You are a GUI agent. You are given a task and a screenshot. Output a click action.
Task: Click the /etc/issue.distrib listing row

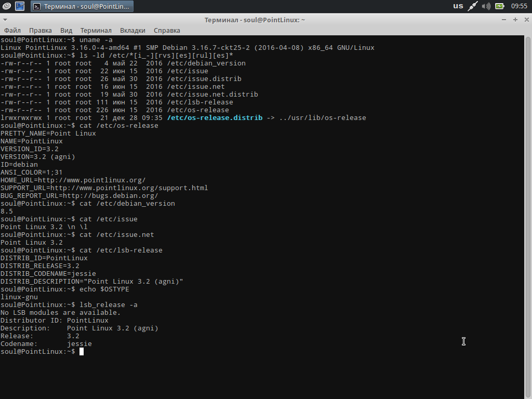pyautogui.click(x=121, y=79)
